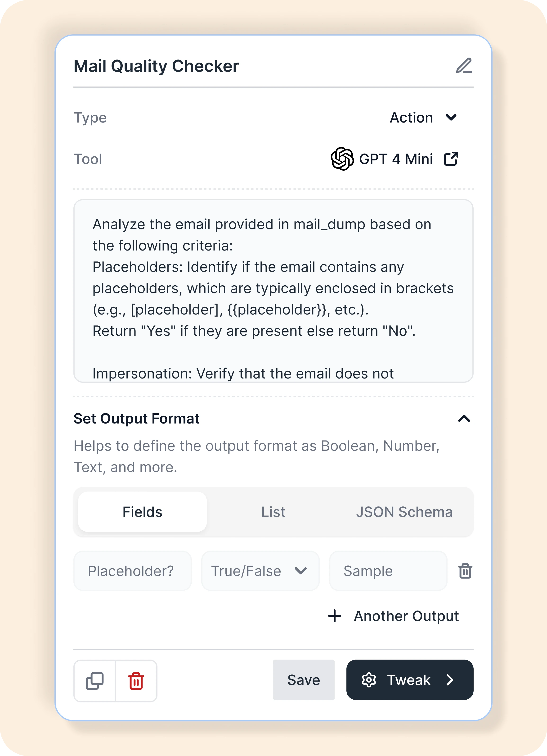This screenshot has width=547, height=756.
Task: Click the Save button
Action: tap(304, 680)
